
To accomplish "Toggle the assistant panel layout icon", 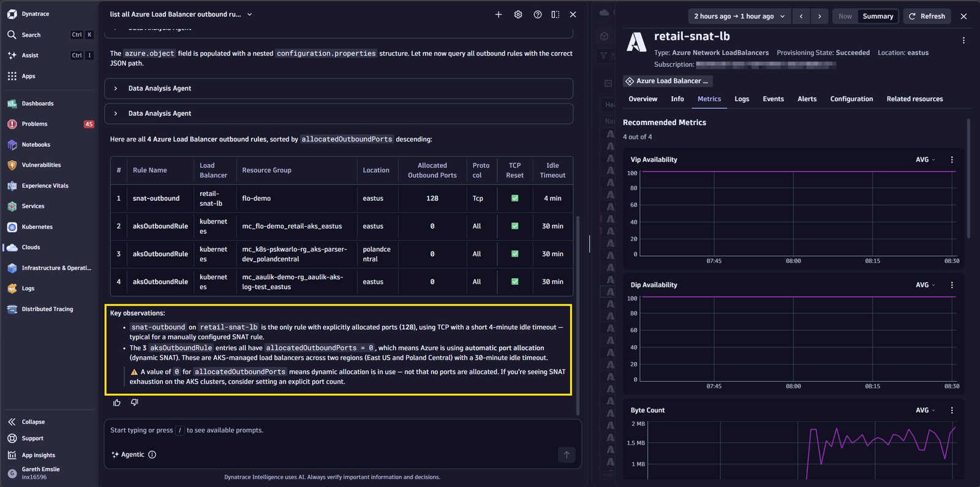I will [556, 15].
